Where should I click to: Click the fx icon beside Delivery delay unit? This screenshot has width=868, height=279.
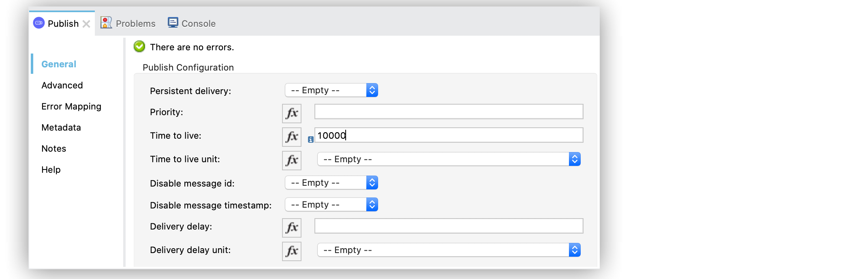(291, 251)
